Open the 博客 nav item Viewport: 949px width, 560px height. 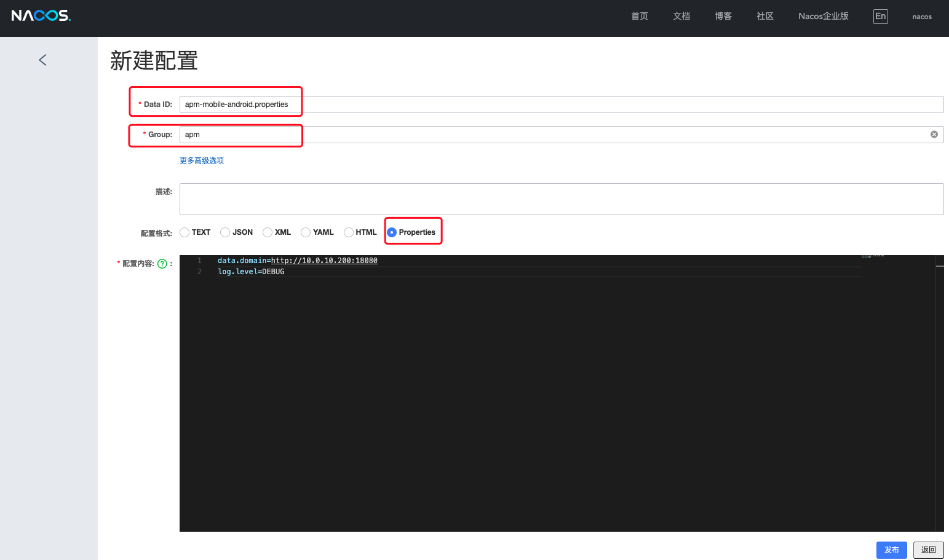coord(723,17)
